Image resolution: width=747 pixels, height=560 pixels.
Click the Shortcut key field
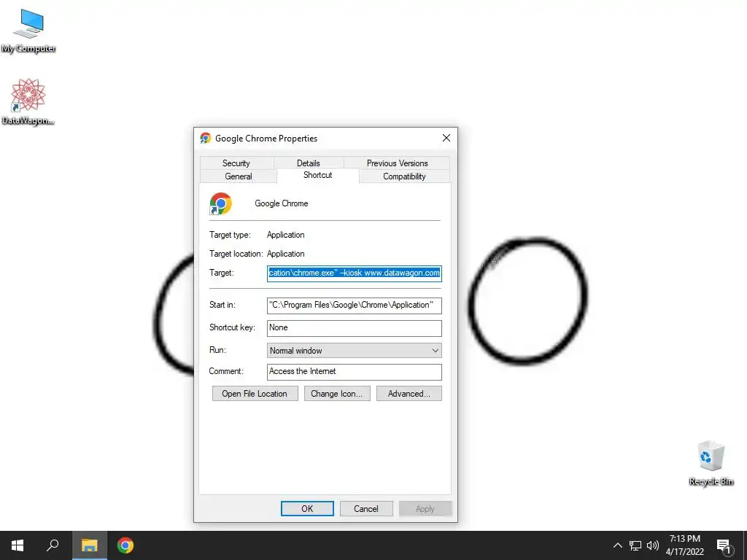pyautogui.click(x=354, y=328)
